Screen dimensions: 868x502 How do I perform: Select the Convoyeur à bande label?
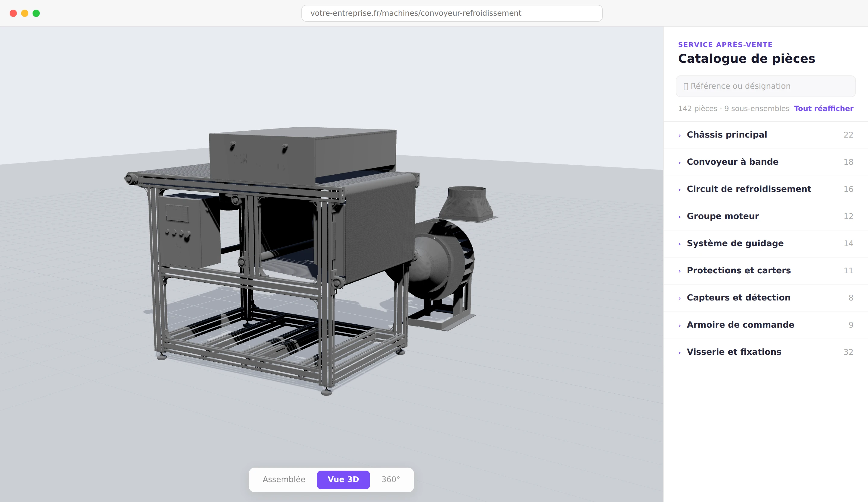(732, 162)
